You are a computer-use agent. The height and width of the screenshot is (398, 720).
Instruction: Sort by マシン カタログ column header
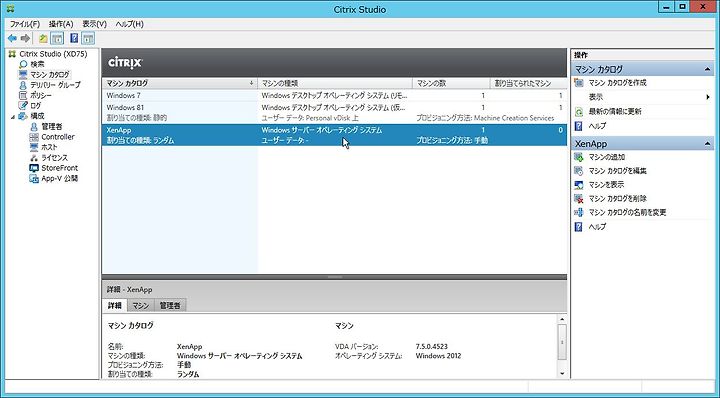[x=180, y=83]
